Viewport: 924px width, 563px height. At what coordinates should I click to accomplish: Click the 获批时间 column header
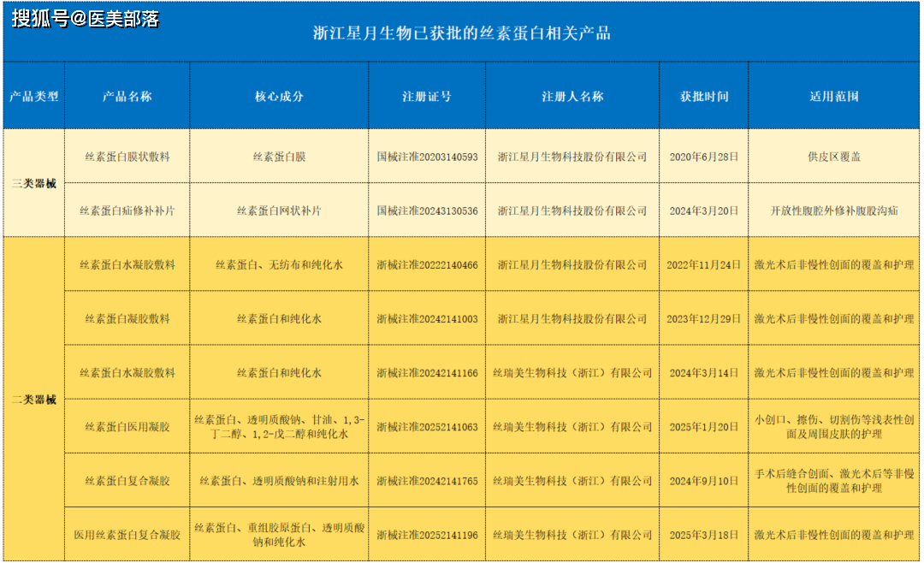704,96
